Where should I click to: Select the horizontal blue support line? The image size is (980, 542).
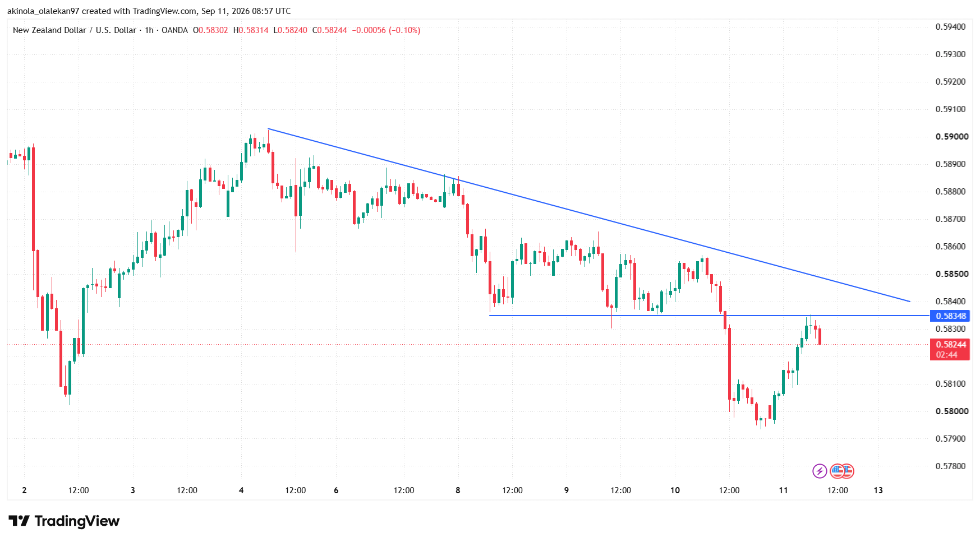click(x=710, y=316)
